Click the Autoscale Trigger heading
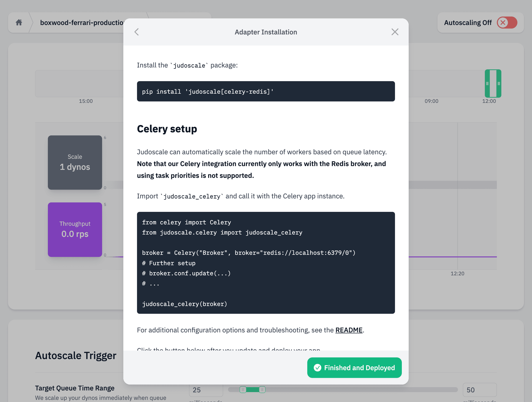 [76, 355]
